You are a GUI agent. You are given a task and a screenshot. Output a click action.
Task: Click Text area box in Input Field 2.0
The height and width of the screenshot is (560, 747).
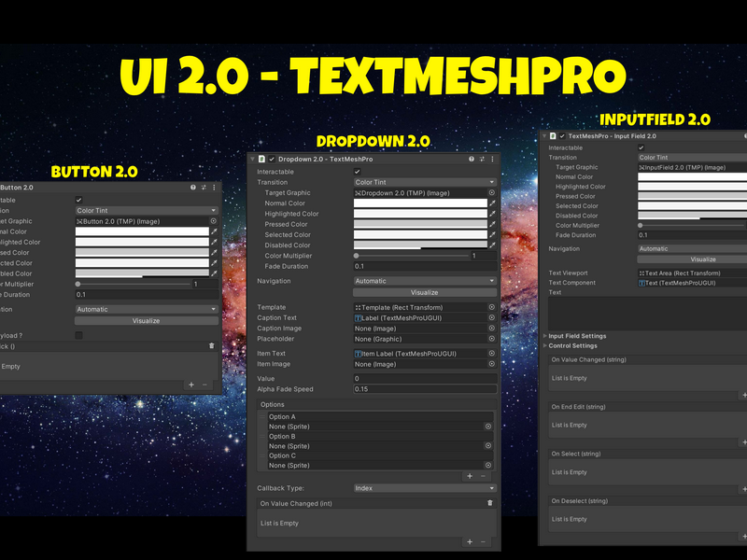point(647,314)
